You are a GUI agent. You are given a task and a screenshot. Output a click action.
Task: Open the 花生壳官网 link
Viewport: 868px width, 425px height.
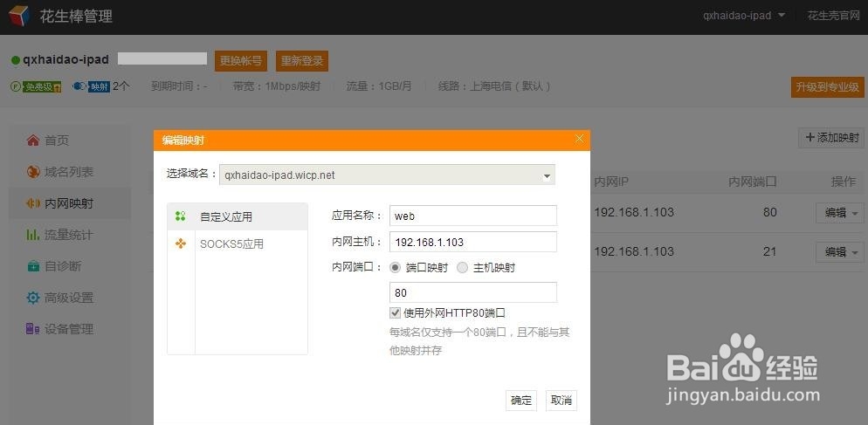pos(832,16)
